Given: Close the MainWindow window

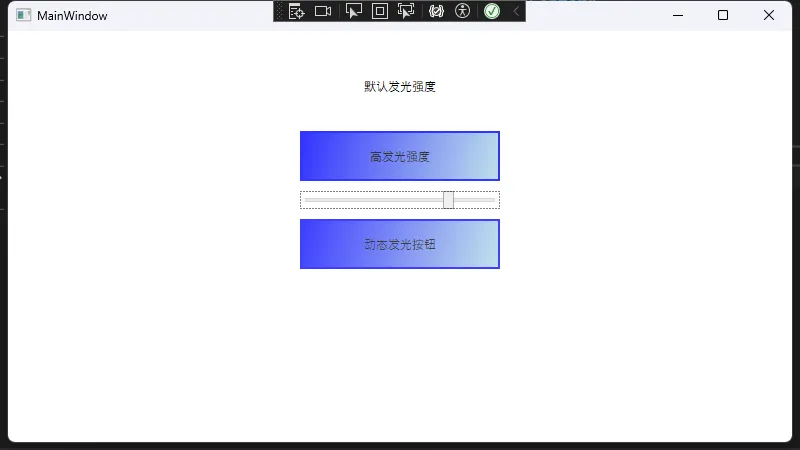Looking at the screenshot, I should (x=769, y=15).
